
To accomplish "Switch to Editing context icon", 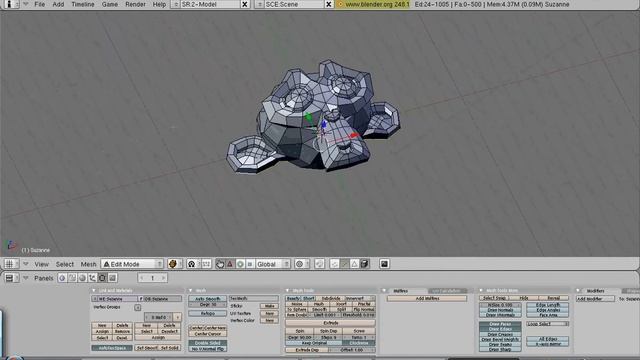I will tap(102, 278).
